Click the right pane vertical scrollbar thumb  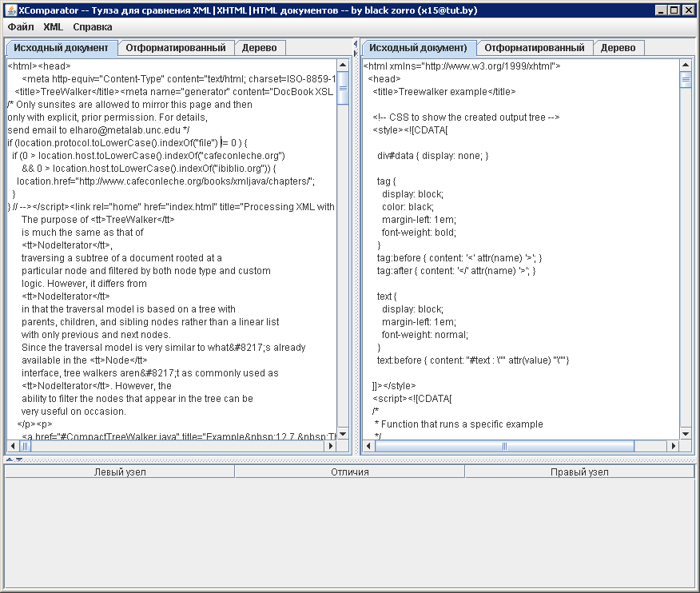pos(686,80)
